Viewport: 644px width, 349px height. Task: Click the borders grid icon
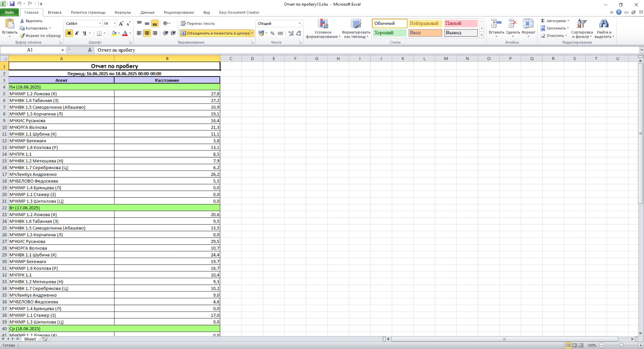tap(99, 33)
